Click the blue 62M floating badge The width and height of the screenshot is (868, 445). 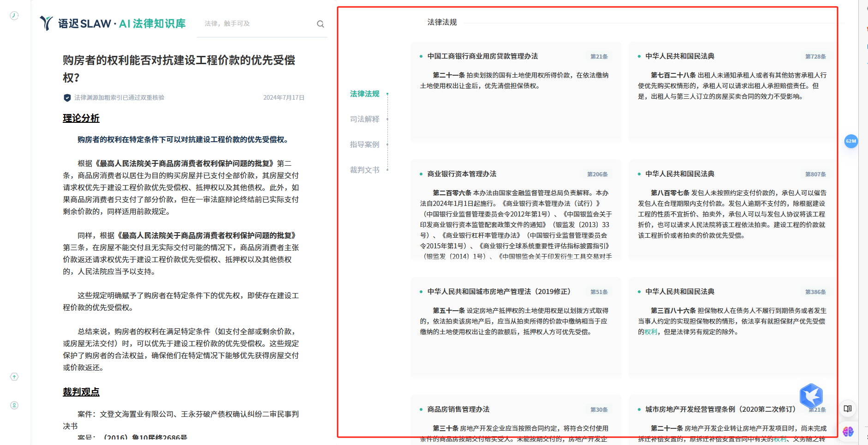pos(851,141)
